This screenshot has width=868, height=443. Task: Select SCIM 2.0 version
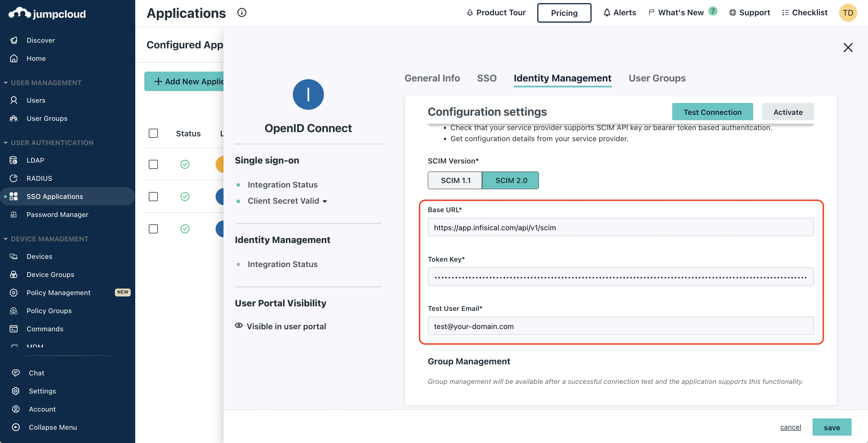pyautogui.click(x=511, y=180)
